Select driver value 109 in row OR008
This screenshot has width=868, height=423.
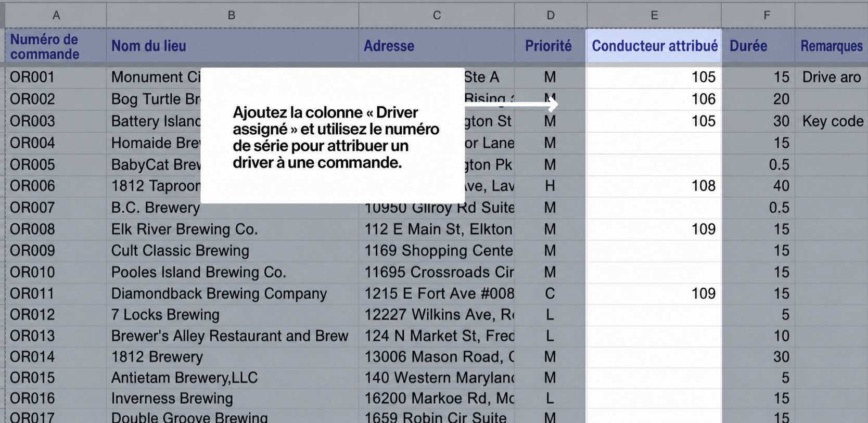coord(654,229)
